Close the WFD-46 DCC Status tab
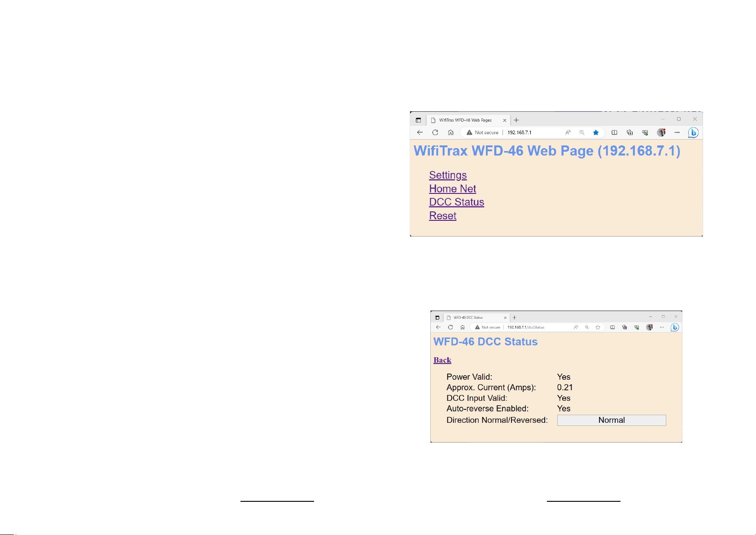The image size is (756, 535). tap(505, 317)
